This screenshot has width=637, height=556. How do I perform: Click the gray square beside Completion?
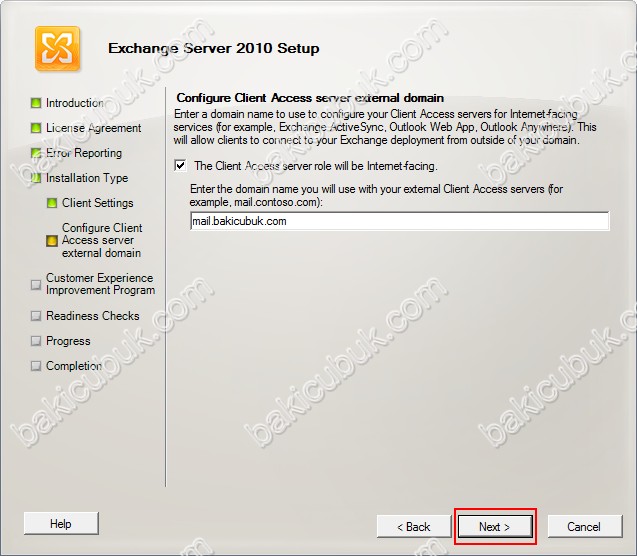click(x=36, y=366)
